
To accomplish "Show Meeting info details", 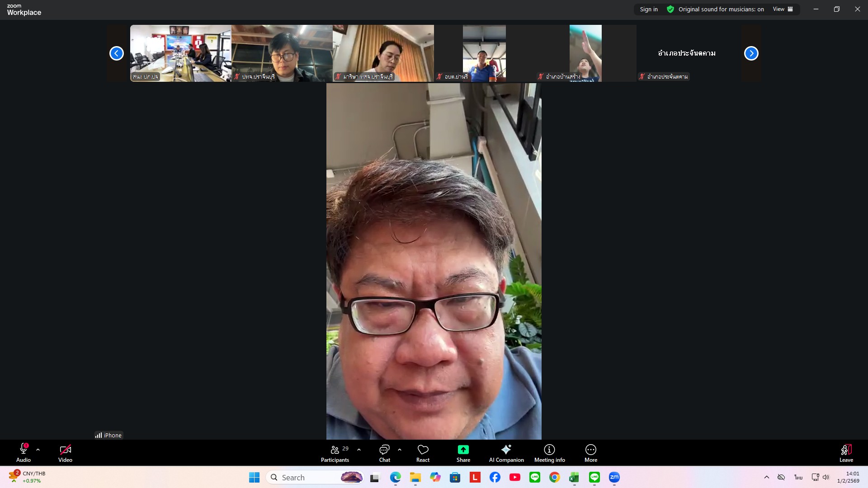I will click(549, 453).
